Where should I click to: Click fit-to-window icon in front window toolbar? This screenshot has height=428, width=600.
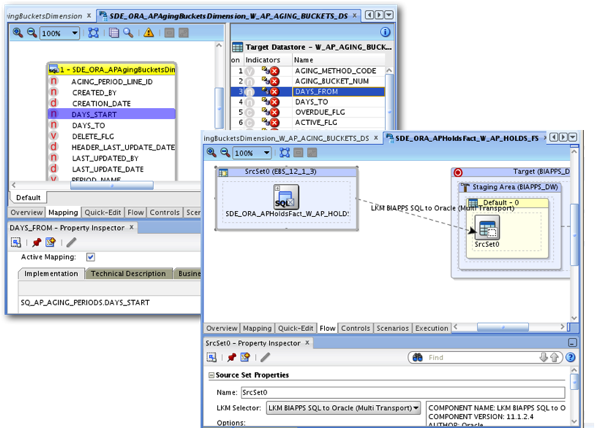285,153
